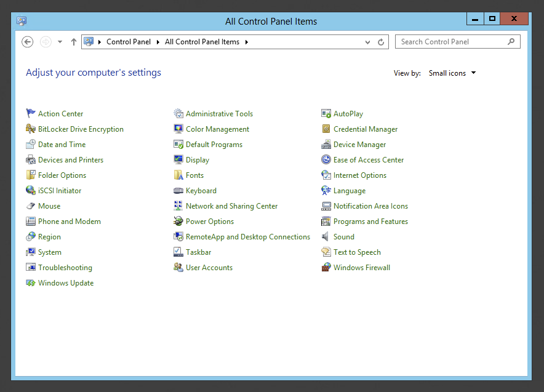Click the Windows Update icon

click(x=31, y=282)
